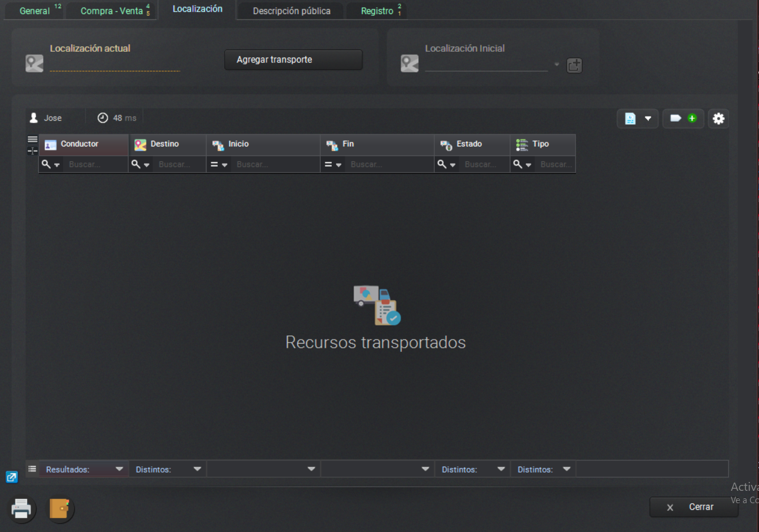The height and width of the screenshot is (532, 759).
Task: Click the copy icon next to Localización Inicial
Action: point(574,65)
